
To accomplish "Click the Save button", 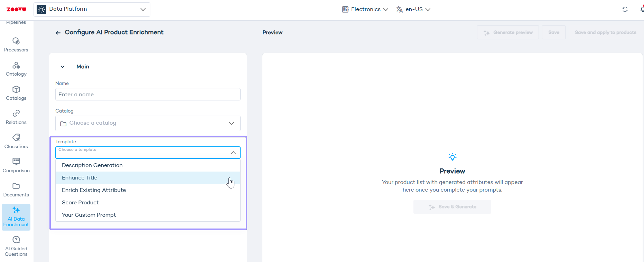I will pyautogui.click(x=554, y=32).
